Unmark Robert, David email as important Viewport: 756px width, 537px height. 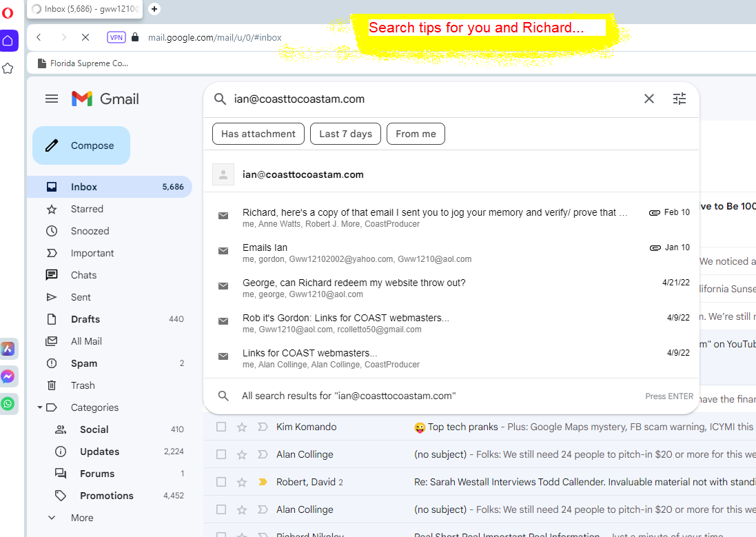[263, 482]
